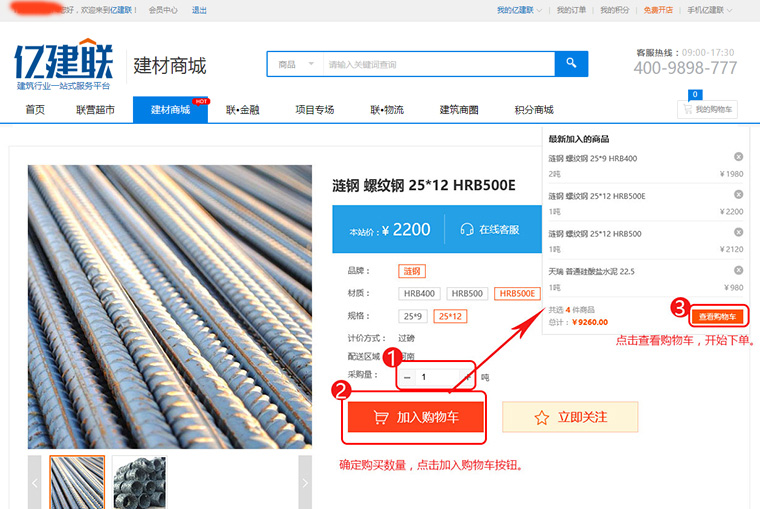Click the 亿建联 site logo
Screen dimensions: 760x509
point(64,65)
